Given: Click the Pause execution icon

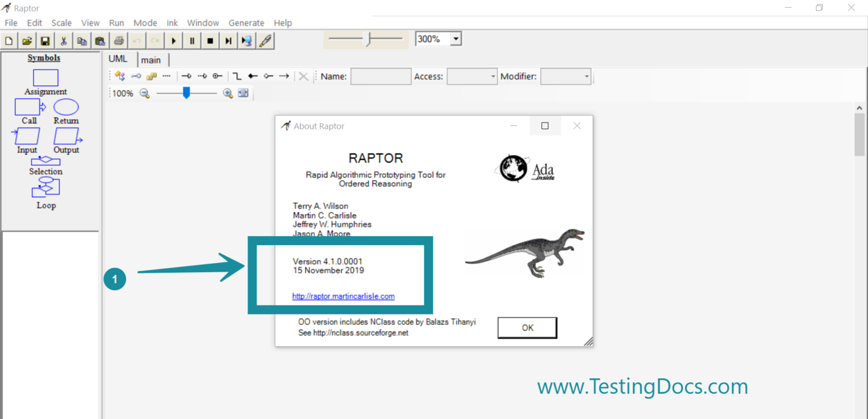Looking at the screenshot, I should [x=192, y=40].
